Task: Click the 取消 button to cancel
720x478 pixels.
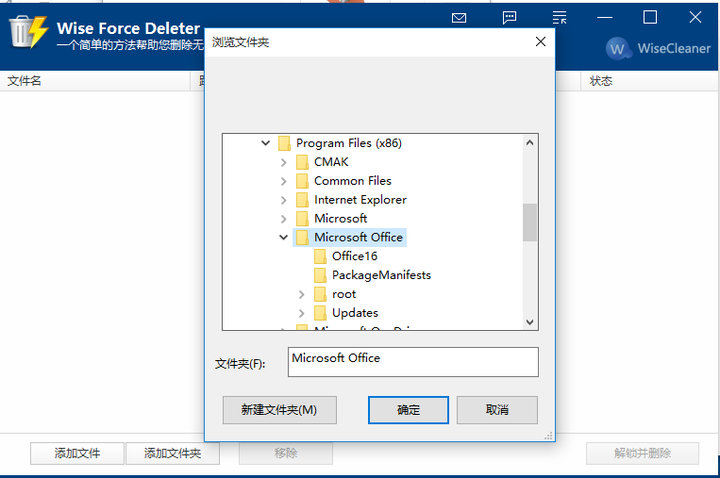Action: coord(497,410)
